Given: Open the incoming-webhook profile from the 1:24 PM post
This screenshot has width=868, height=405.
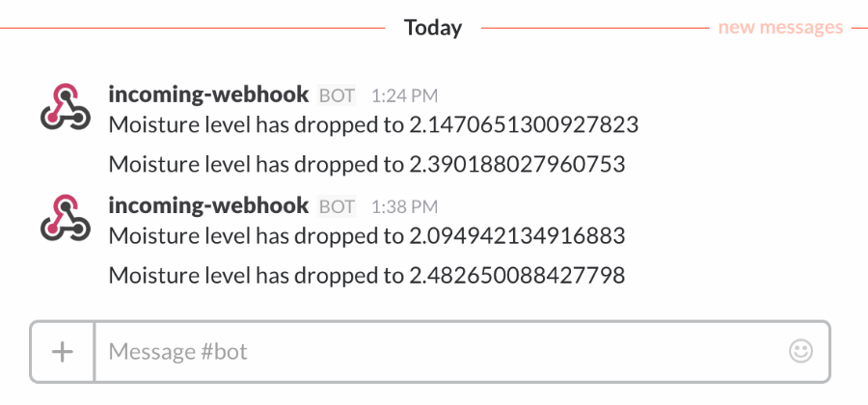Looking at the screenshot, I should click(208, 94).
